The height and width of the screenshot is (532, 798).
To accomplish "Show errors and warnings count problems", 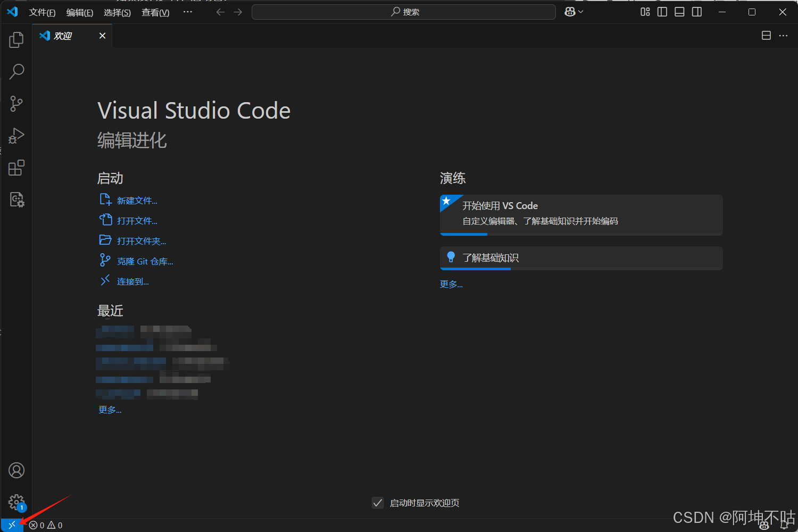I will (x=46, y=525).
